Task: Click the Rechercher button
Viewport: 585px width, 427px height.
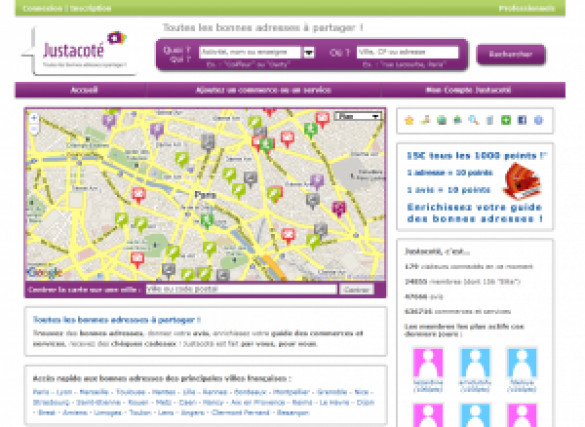Action: 511,54
